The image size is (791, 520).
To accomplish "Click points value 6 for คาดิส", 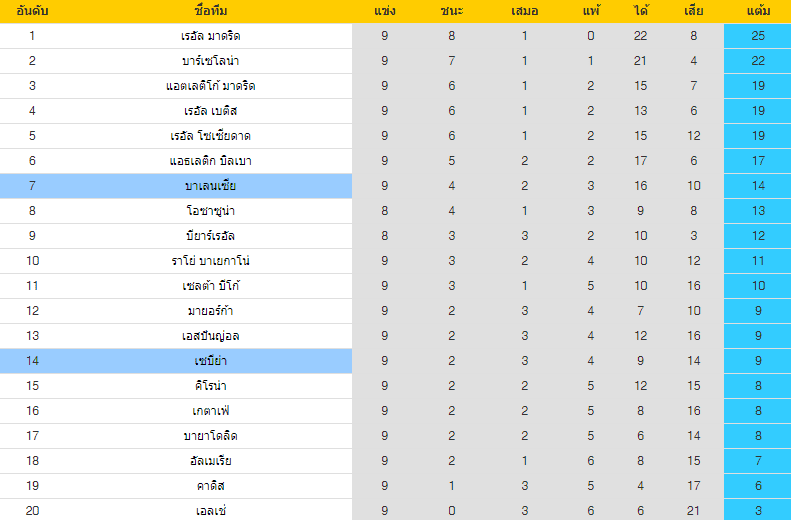I will [x=758, y=486].
